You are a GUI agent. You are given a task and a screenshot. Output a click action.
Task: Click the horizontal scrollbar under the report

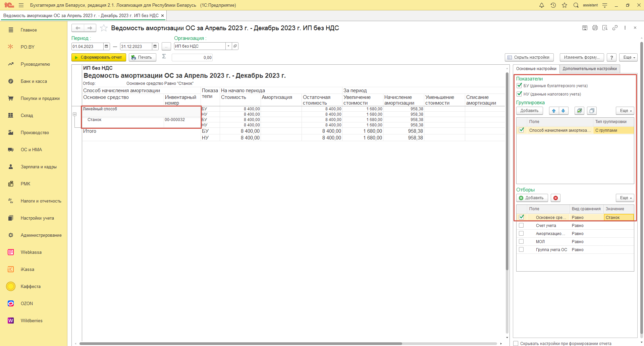point(240,343)
